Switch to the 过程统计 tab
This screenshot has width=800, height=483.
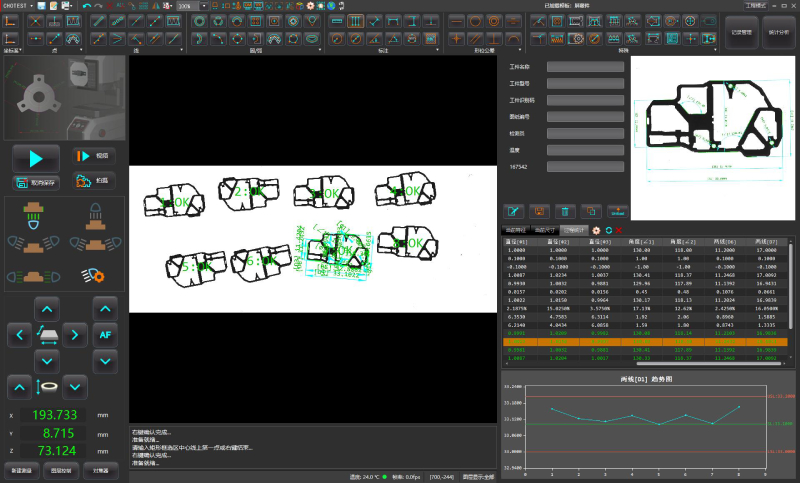click(x=573, y=230)
